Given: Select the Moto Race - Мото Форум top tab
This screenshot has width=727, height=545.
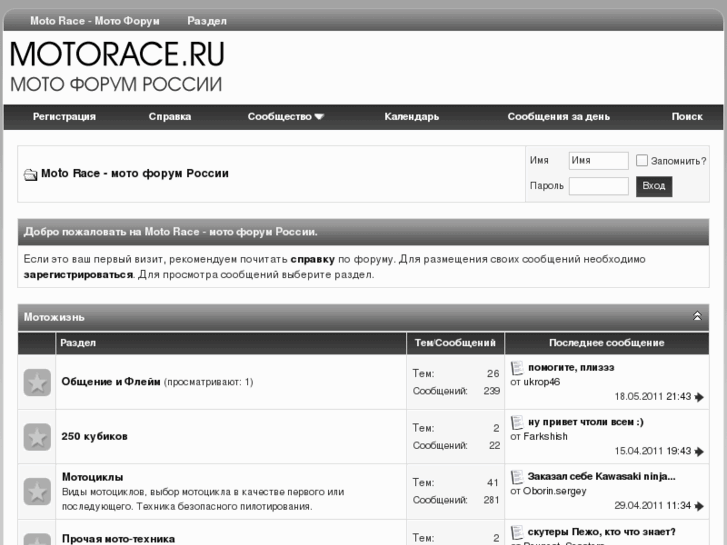Looking at the screenshot, I should pos(95,21).
